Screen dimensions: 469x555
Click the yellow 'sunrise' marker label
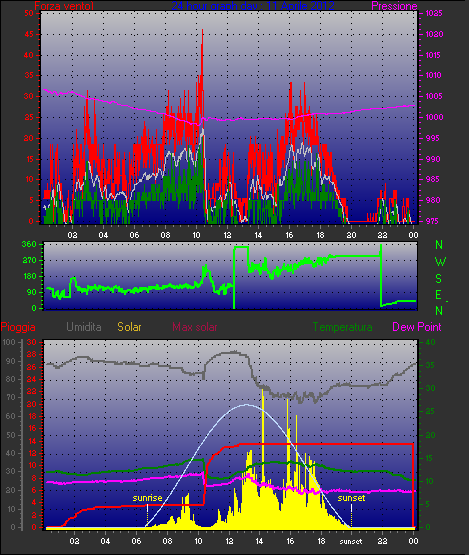[147, 498]
